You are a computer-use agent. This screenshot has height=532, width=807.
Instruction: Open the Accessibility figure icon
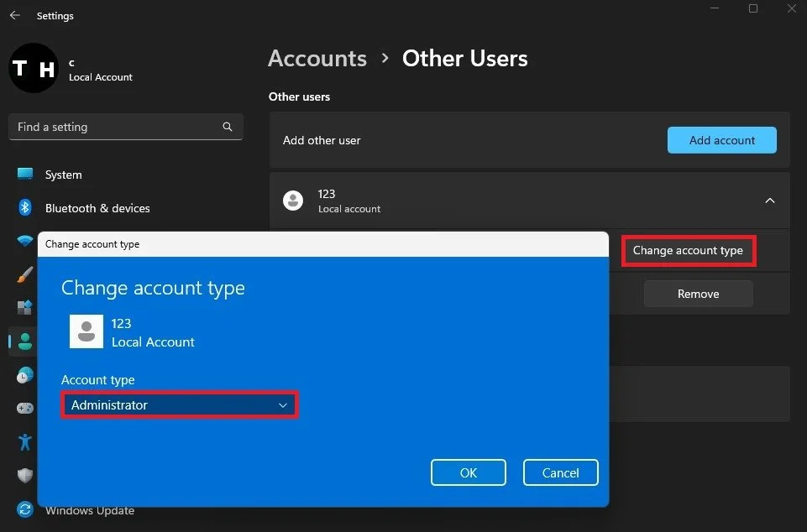(24, 441)
